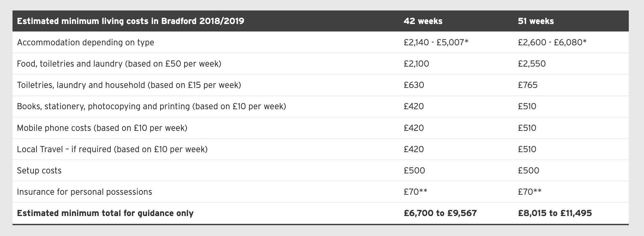Screen dimensions: 644x236
Task: Click the table header title about Bradford living costs
Action: [x=130, y=21]
